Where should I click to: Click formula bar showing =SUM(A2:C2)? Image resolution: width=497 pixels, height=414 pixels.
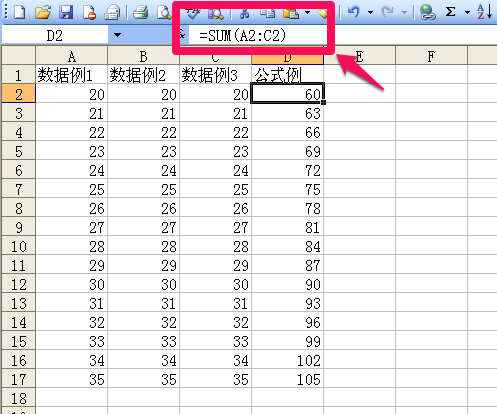pyautogui.click(x=257, y=35)
